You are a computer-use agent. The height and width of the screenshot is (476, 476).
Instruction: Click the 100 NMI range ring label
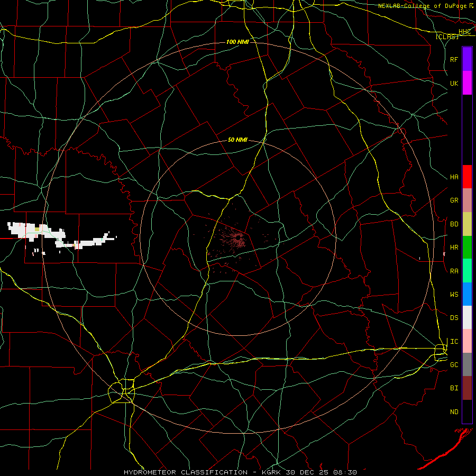coord(237,42)
